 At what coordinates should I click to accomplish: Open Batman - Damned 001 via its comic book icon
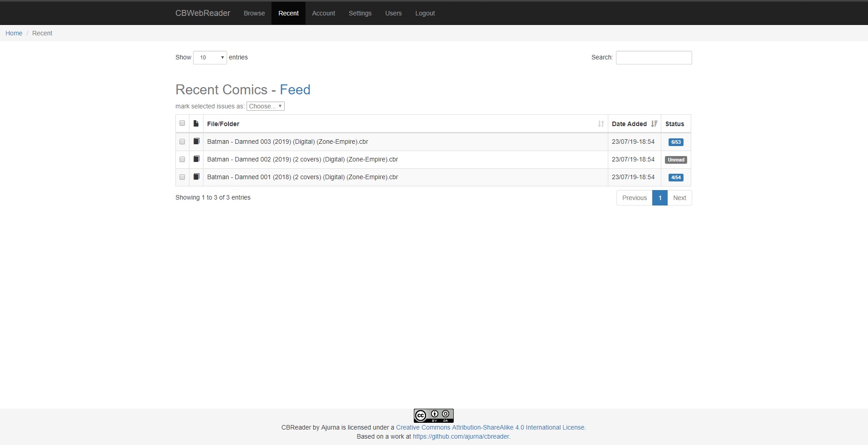196,176
